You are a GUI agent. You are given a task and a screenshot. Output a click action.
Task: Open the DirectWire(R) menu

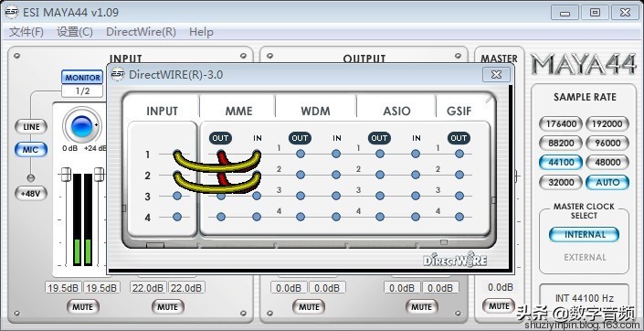(x=141, y=32)
